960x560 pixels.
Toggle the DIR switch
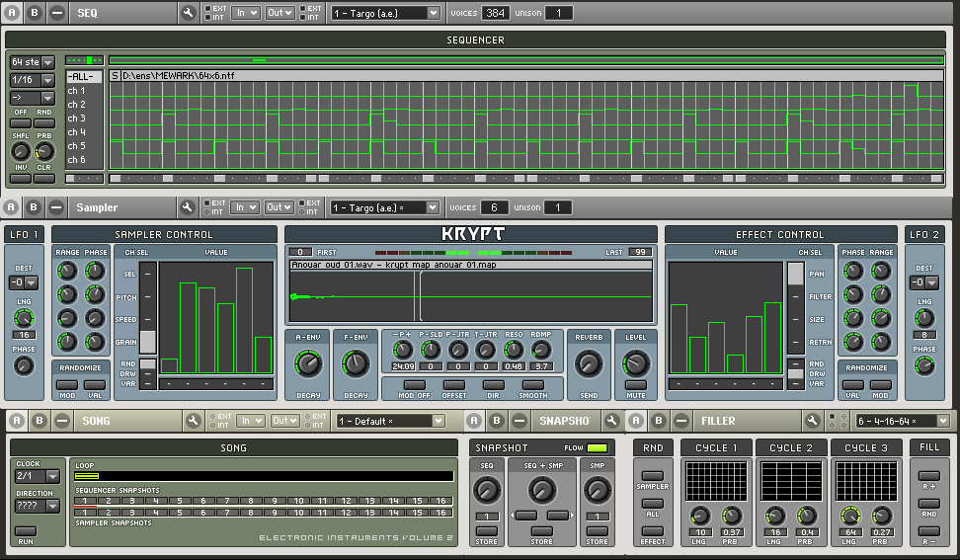coord(493,385)
